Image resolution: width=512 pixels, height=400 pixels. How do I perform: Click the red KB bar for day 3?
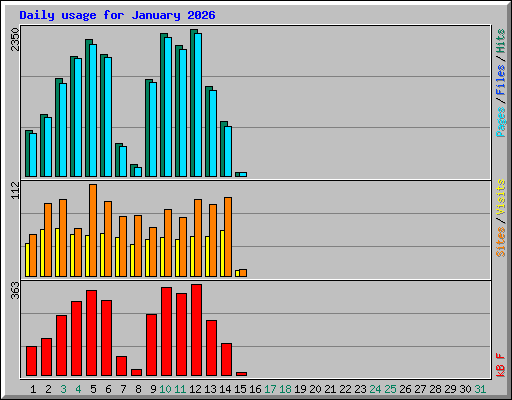click(x=61, y=346)
